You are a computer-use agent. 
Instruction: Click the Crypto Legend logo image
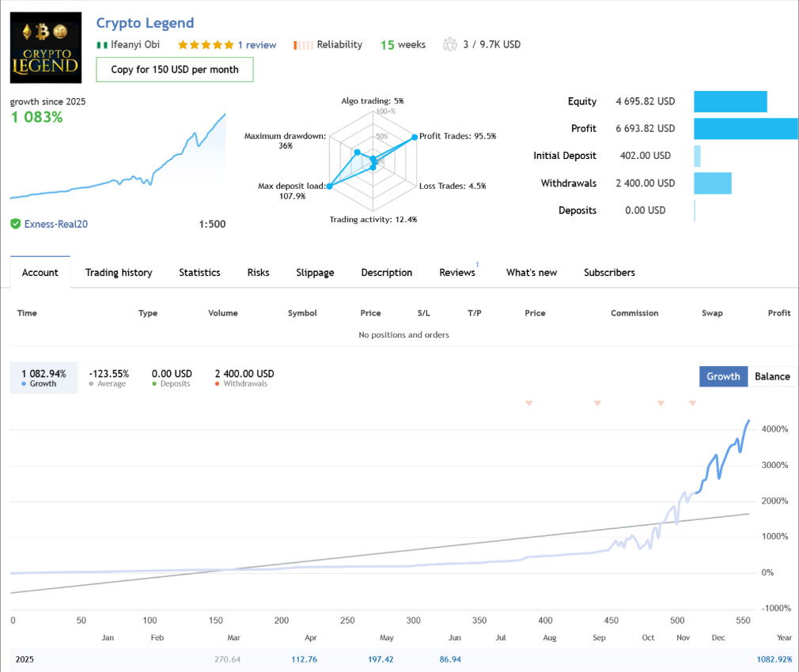pyautogui.click(x=46, y=47)
